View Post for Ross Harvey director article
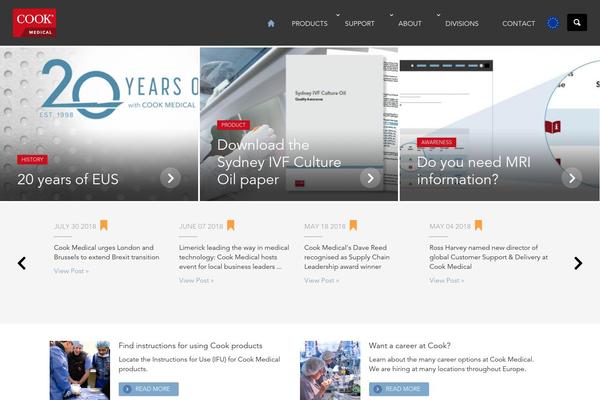Viewport: 600px width, 400px height. click(x=447, y=281)
